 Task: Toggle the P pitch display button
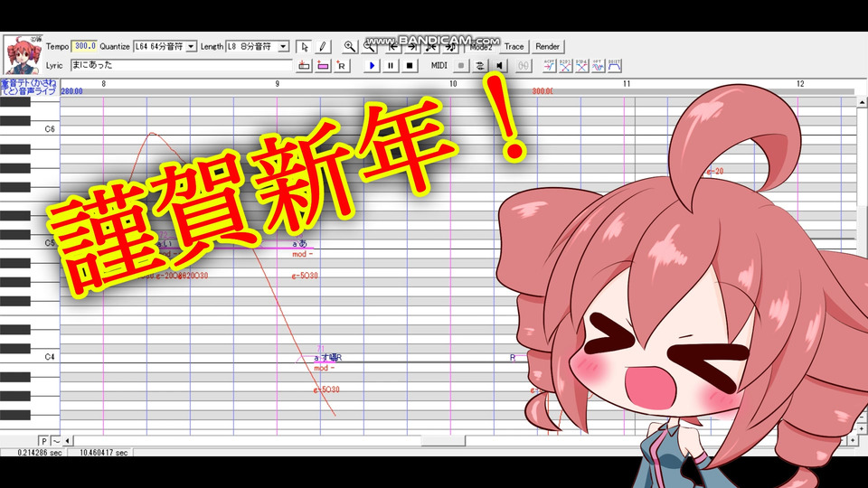coord(43,441)
